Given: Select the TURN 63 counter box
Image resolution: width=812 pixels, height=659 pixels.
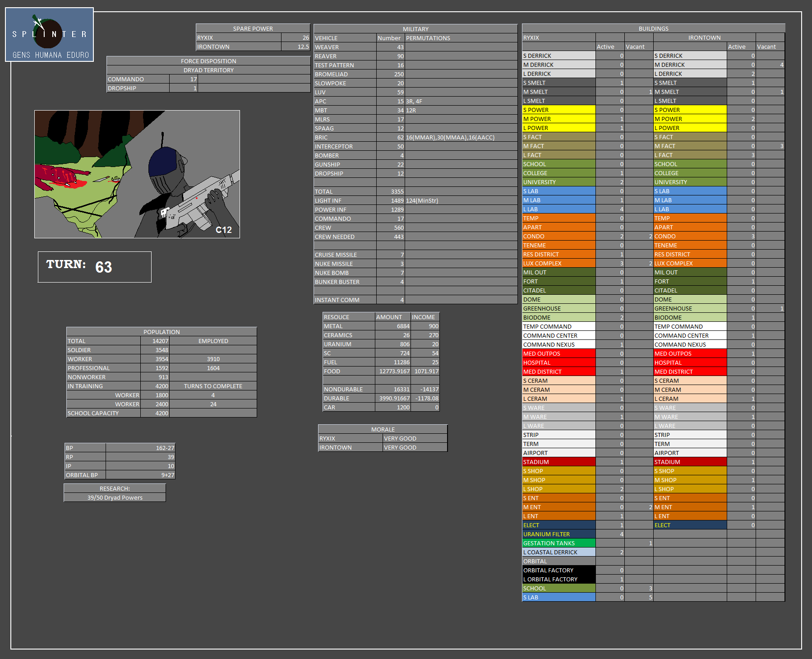Looking at the screenshot, I should pos(95,267).
